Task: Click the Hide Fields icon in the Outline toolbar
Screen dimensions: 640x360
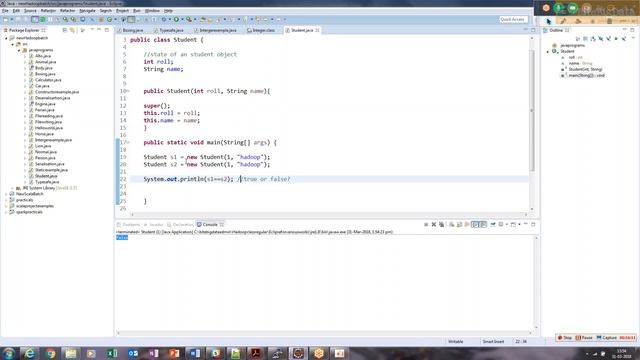Action: (601, 39)
